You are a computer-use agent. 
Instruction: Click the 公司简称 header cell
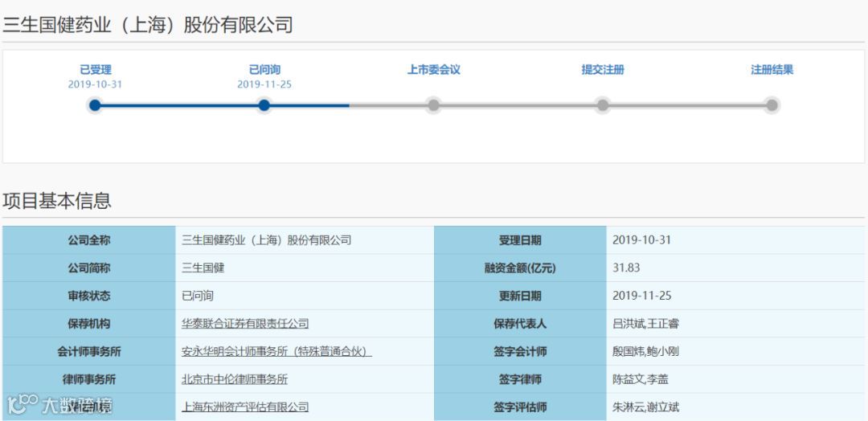point(89,268)
